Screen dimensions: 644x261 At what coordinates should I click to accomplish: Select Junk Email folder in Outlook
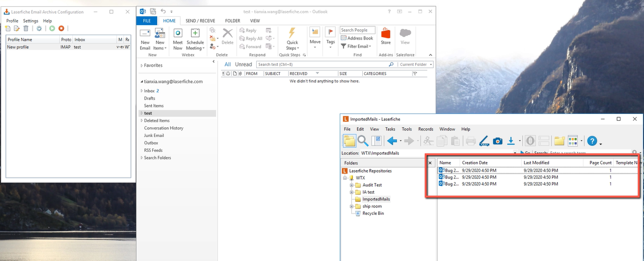(x=154, y=136)
